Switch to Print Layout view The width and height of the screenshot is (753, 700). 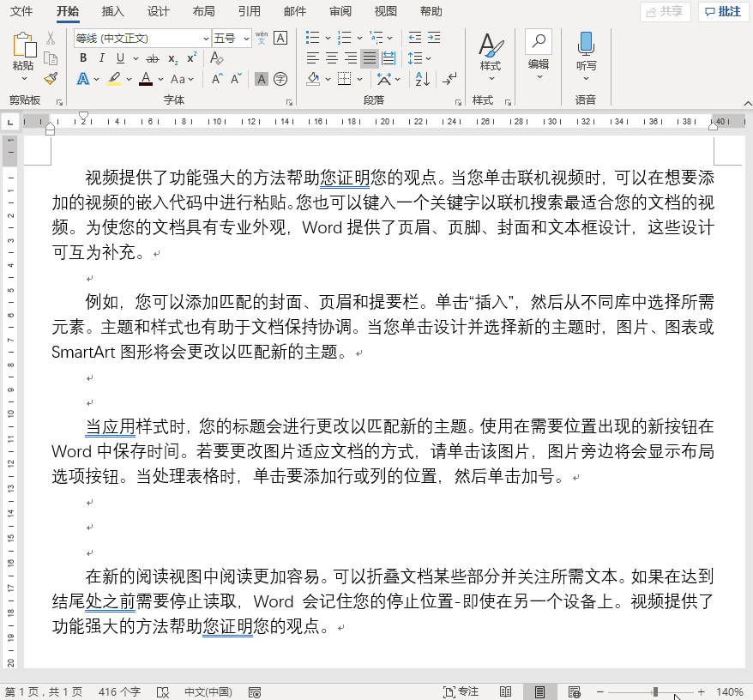tap(539, 691)
